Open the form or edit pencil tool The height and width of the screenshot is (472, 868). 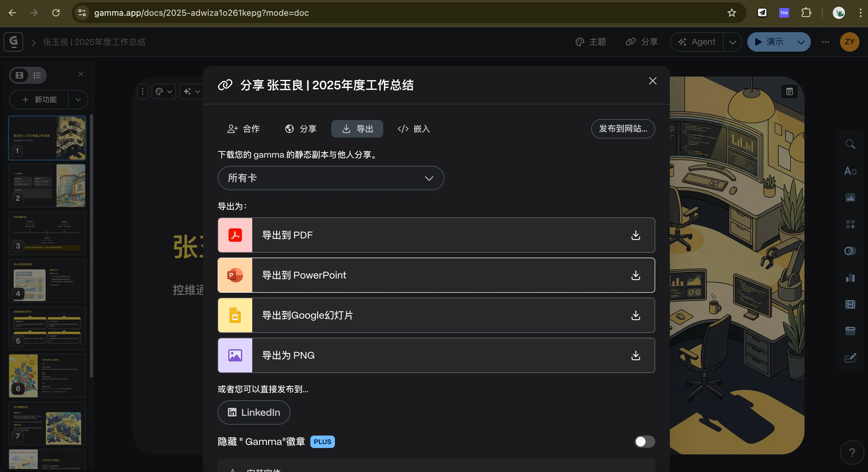(850, 357)
